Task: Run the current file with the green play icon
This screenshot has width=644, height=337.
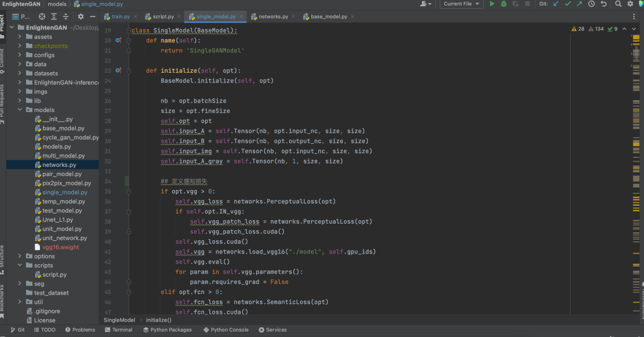Action: [x=491, y=4]
